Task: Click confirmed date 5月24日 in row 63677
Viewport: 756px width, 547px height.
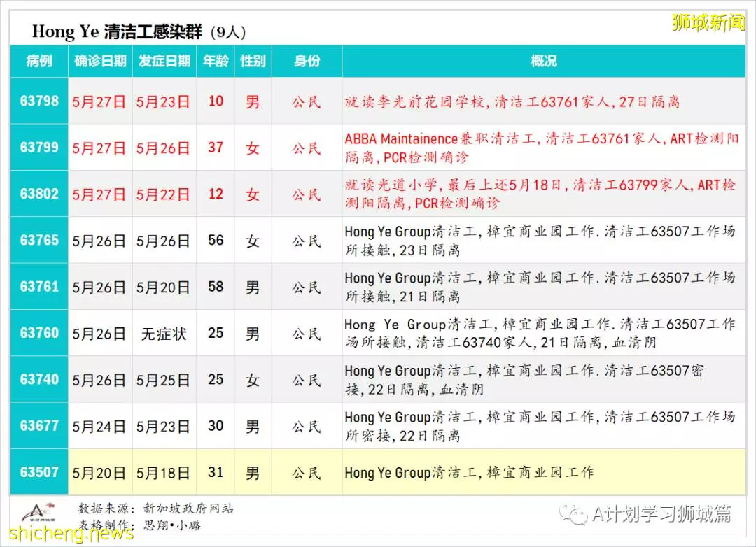Action: [x=99, y=427]
